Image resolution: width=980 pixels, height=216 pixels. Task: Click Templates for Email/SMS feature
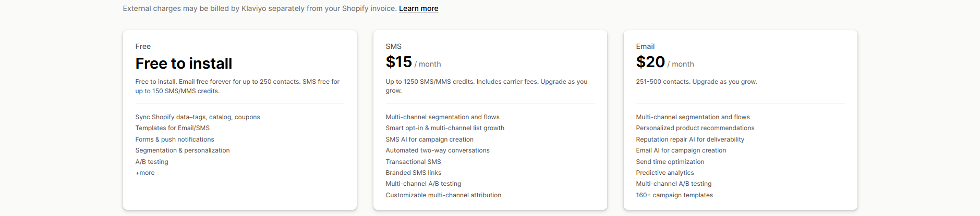coord(172,128)
